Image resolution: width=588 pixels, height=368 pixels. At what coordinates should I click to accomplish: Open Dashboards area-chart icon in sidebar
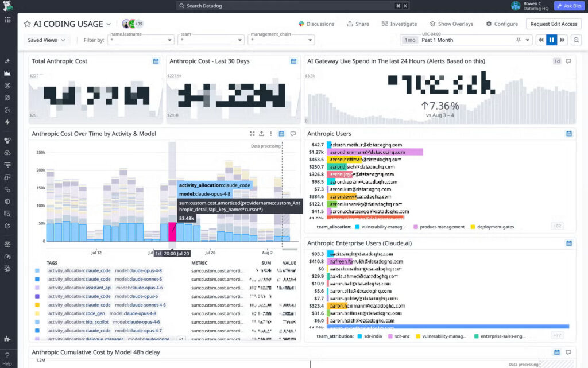click(x=7, y=73)
